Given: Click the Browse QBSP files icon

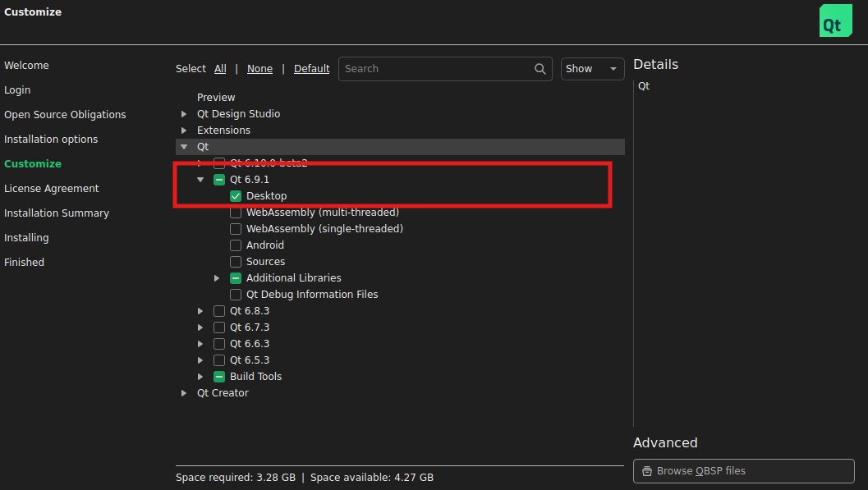Looking at the screenshot, I should point(646,471).
